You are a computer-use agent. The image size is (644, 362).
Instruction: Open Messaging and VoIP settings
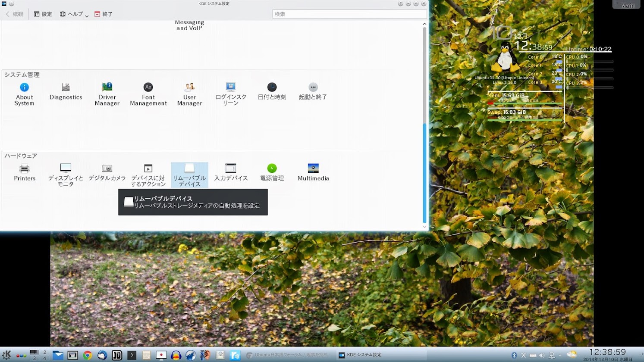pyautogui.click(x=189, y=25)
